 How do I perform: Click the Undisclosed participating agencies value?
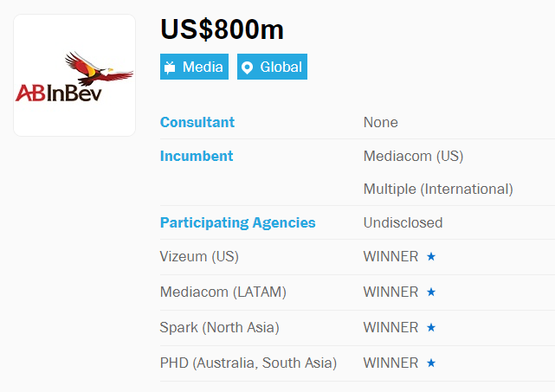pyautogui.click(x=403, y=222)
